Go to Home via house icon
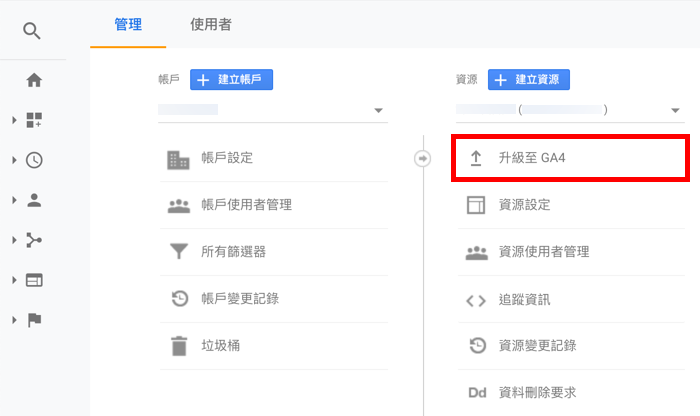The width and height of the screenshot is (700, 416). point(34,80)
